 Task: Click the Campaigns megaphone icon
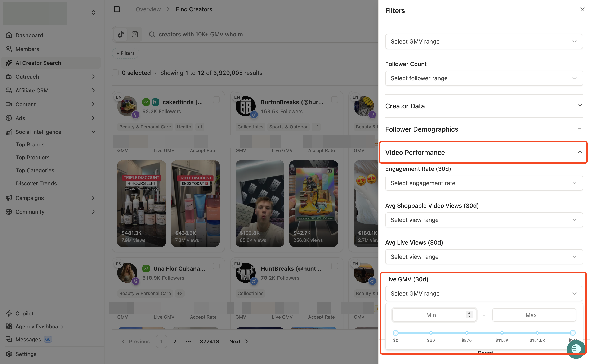click(x=9, y=198)
